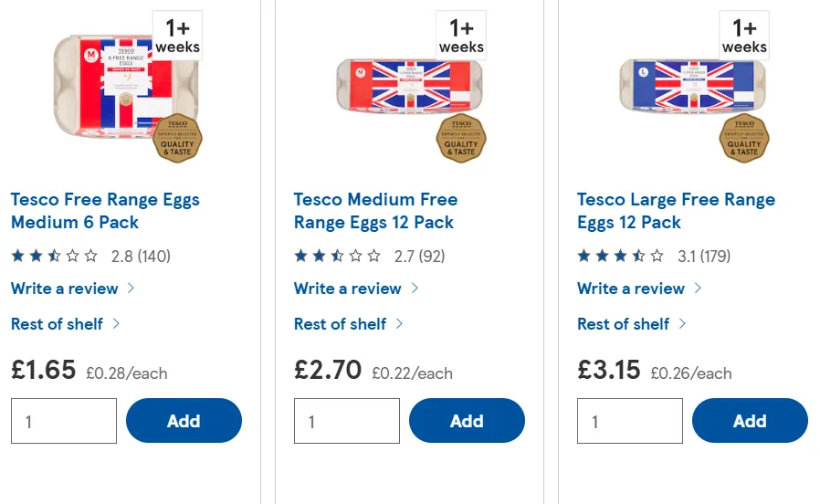Write a review for Medium 6 Pack eggs
Image resolution: width=820 pixels, height=504 pixels.
pyautogui.click(x=73, y=289)
